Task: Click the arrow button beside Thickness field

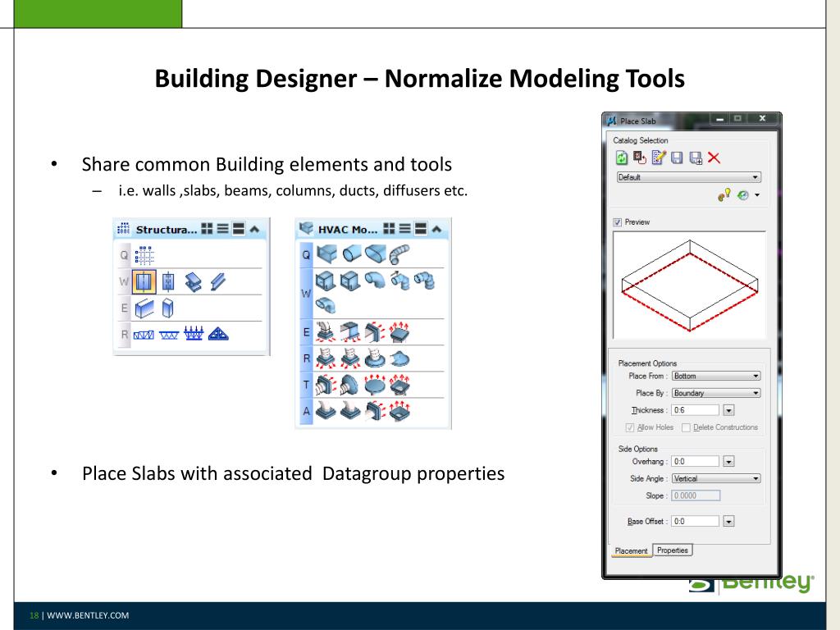Action: click(x=728, y=410)
